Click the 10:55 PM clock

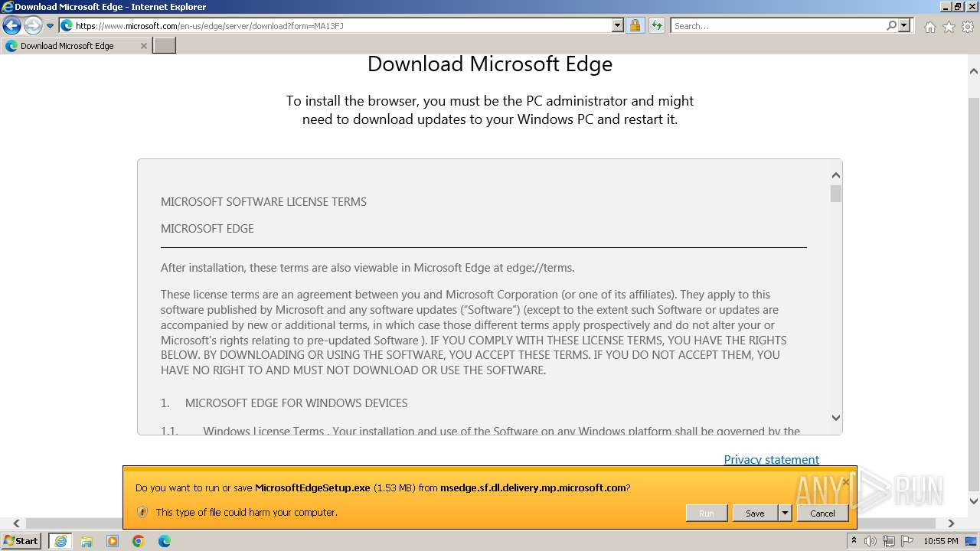click(x=940, y=541)
